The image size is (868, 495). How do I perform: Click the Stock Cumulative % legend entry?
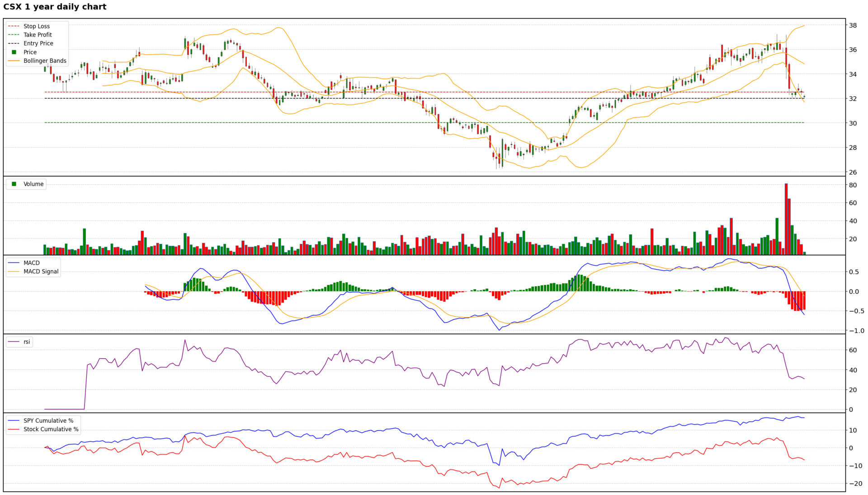click(x=51, y=430)
